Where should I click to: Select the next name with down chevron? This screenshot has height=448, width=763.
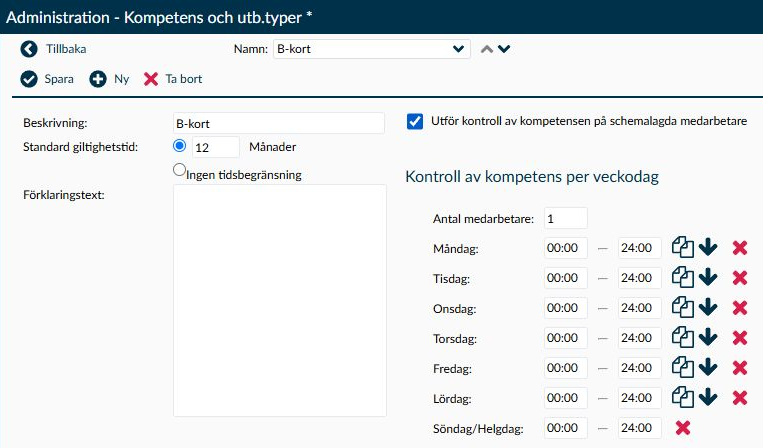click(504, 49)
